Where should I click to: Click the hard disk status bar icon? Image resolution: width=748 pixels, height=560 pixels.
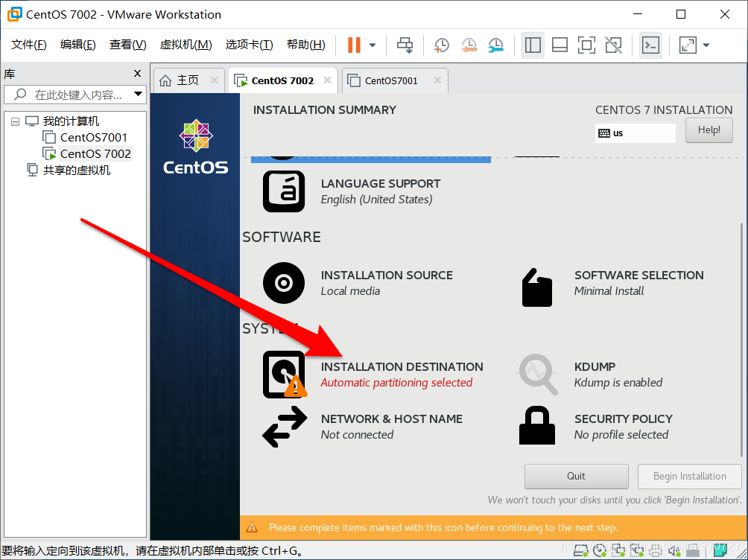tap(580, 551)
